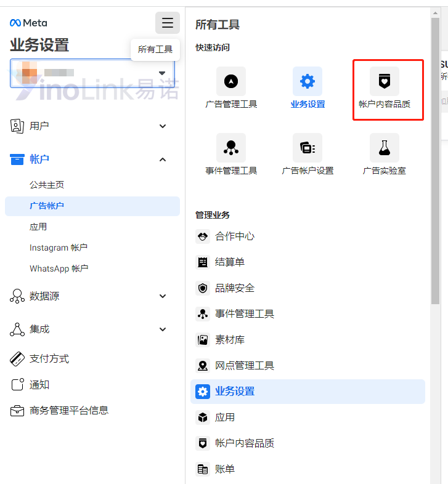Select Instagram 帐户 in sidebar
448x484 pixels.
[59, 248]
